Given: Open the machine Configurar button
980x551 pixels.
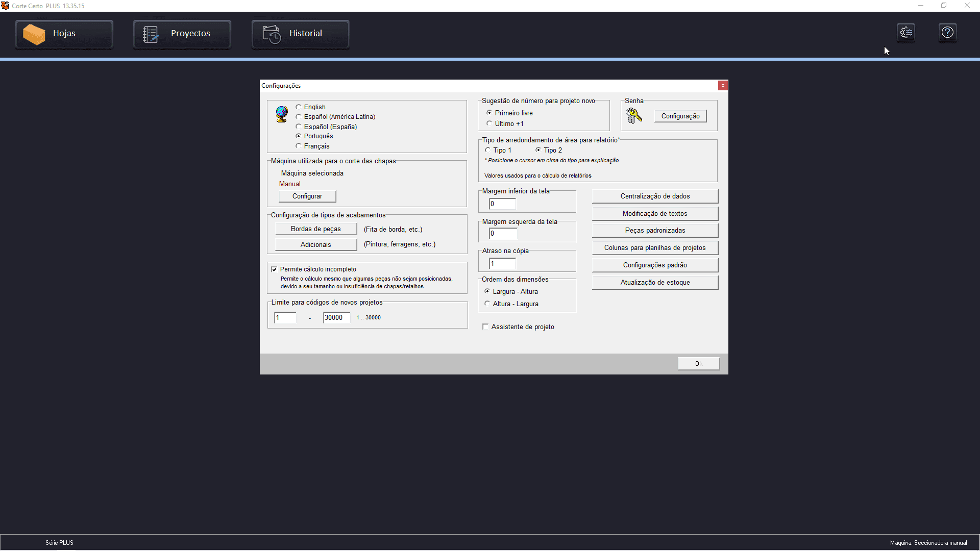Looking at the screenshot, I should point(307,196).
